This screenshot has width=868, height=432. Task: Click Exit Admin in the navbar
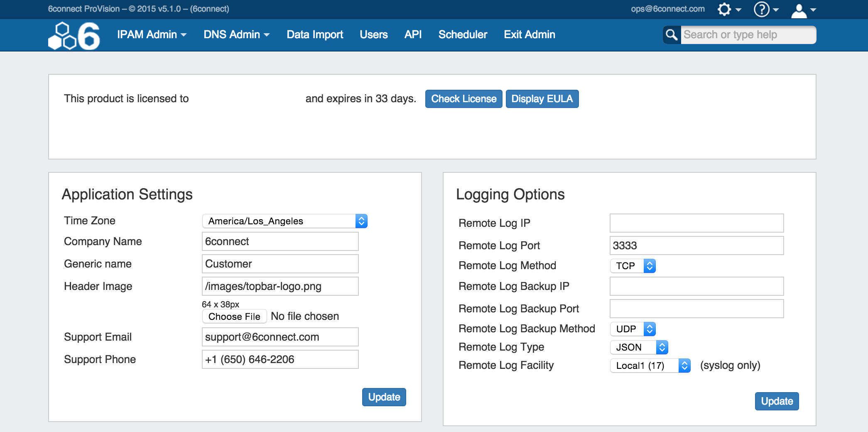pos(529,35)
